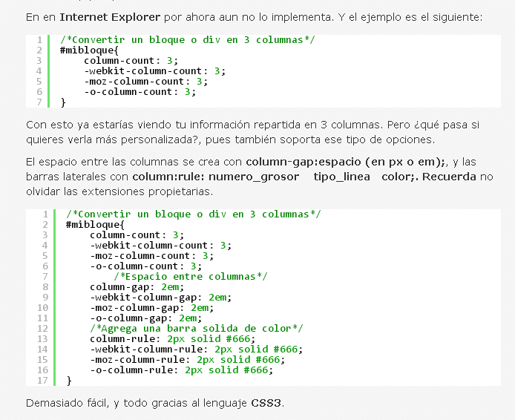Viewport: 515px width, 420px height.
Task: Click -moz-column-count line in first code block
Action: coord(146,82)
